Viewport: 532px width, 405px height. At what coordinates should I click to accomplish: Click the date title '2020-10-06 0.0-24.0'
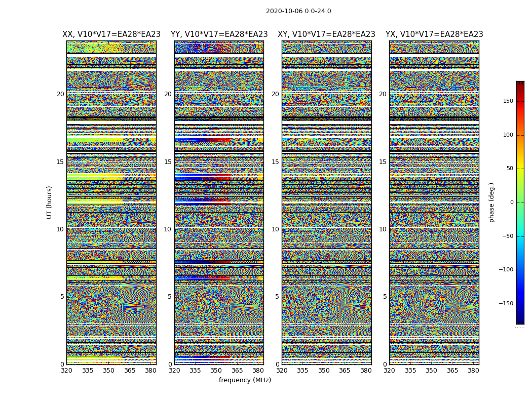coord(298,11)
